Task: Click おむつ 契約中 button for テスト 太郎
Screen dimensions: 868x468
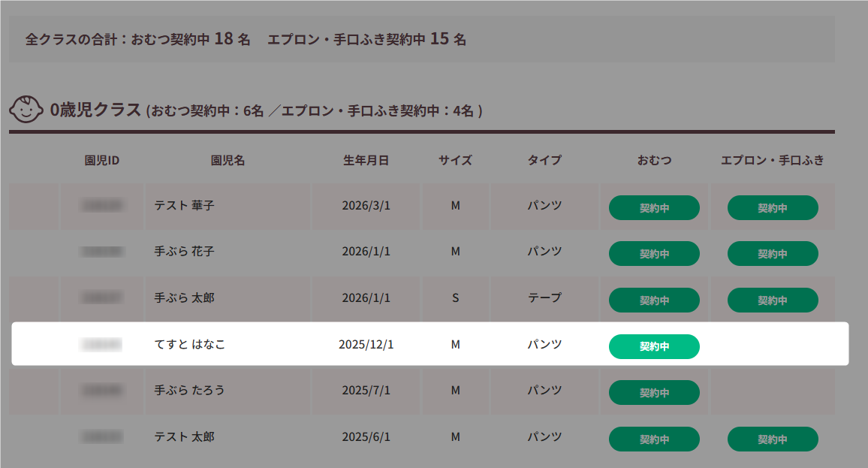Action: click(654, 439)
